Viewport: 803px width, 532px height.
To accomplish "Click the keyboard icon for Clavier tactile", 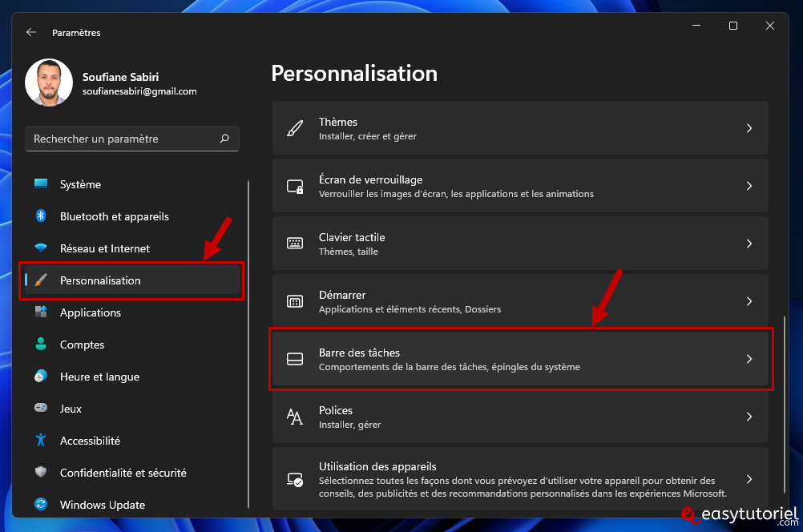I will click(x=295, y=244).
